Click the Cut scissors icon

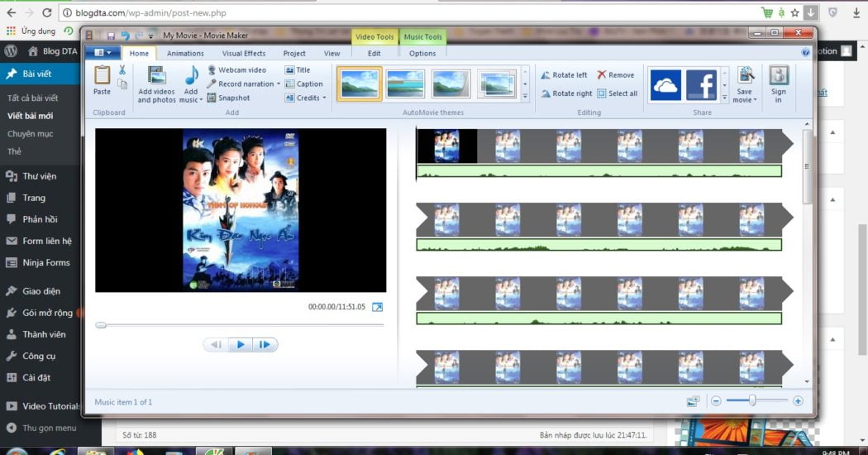pyautogui.click(x=122, y=69)
